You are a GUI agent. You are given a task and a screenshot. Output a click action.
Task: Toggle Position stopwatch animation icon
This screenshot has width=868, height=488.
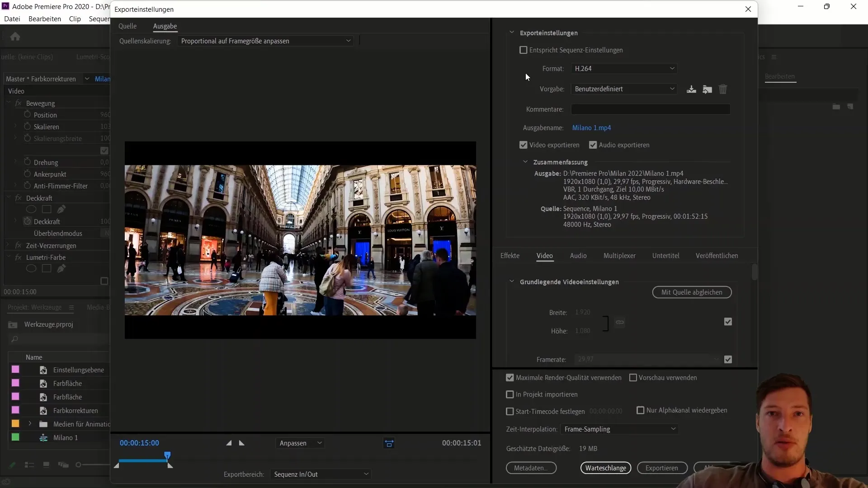click(x=28, y=114)
